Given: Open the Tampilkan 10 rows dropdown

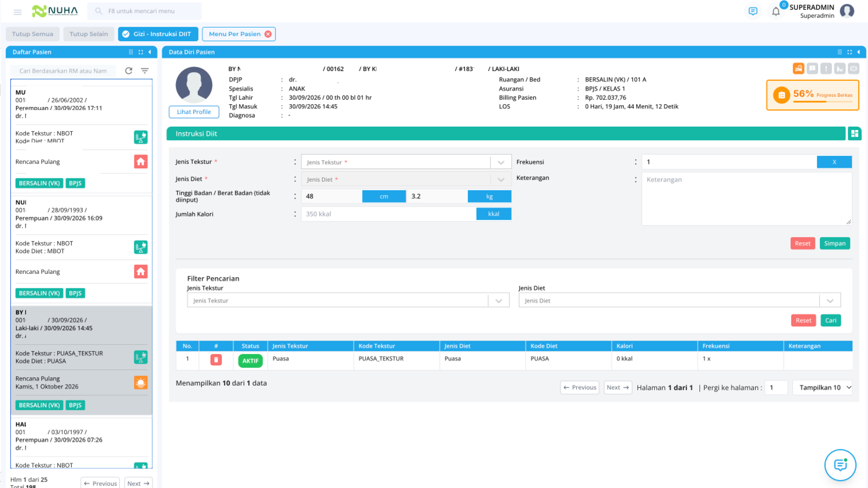Looking at the screenshot, I should (x=822, y=387).
